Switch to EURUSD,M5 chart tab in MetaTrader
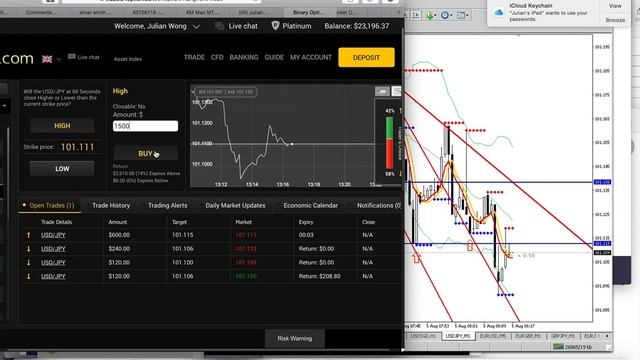The image size is (640, 360). click(x=493, y=336)
